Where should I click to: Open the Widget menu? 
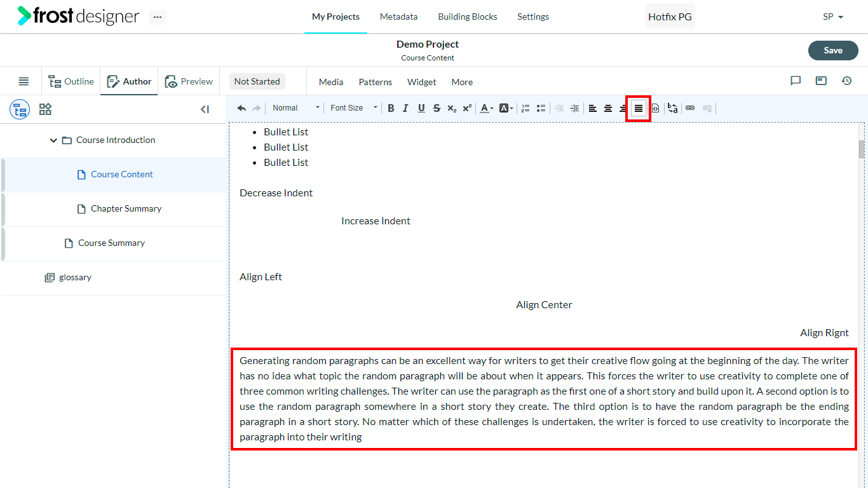click(x=422, y=82)
